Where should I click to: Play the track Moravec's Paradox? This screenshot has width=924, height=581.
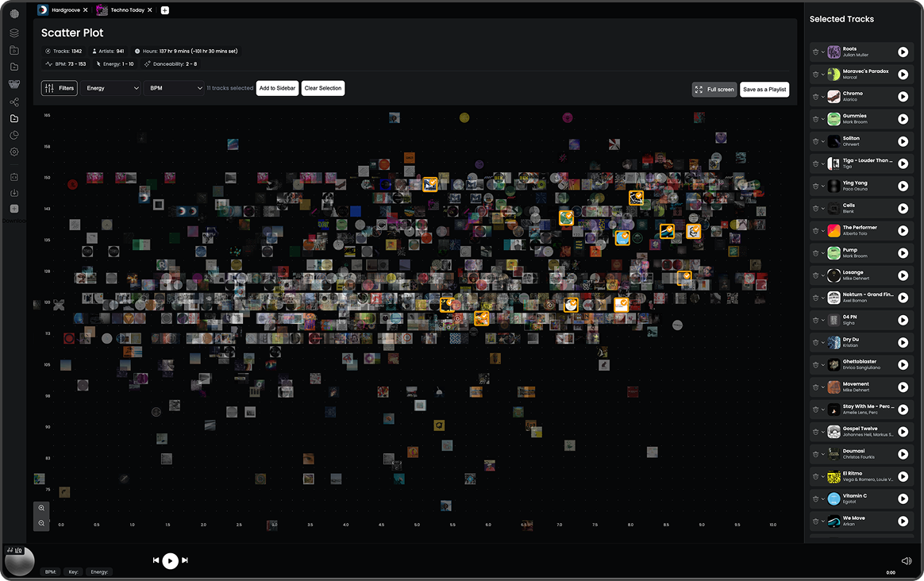click(903, 75)
